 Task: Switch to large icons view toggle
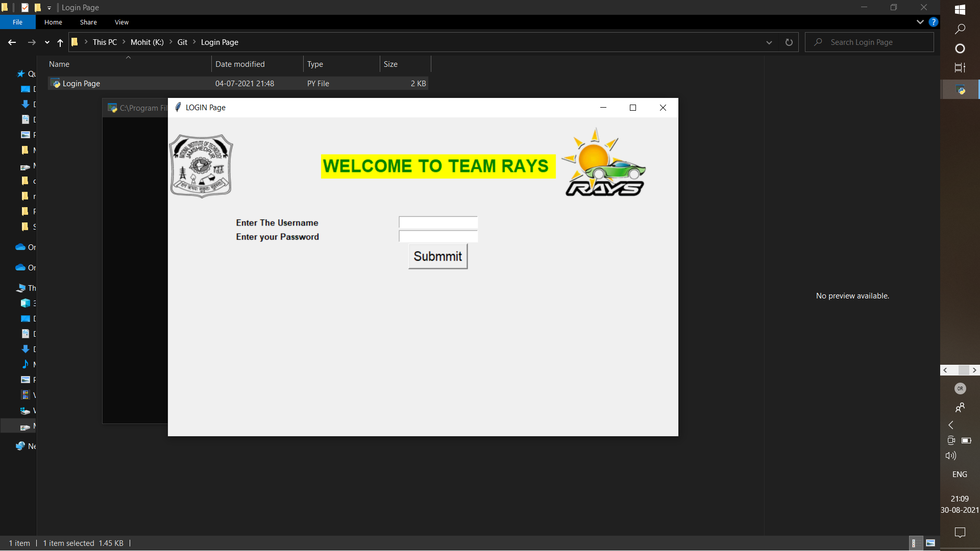coord(930,543)
